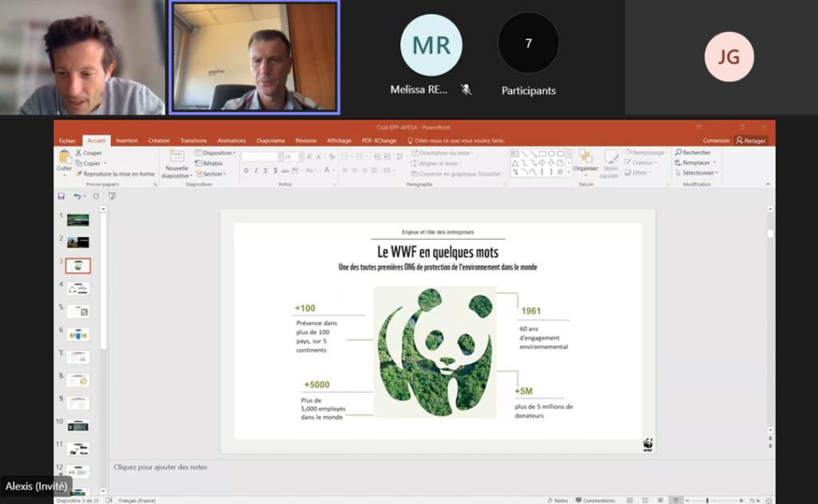818x504 pixels.
Task: Open the font size dropdown
Action: point(301,157)
